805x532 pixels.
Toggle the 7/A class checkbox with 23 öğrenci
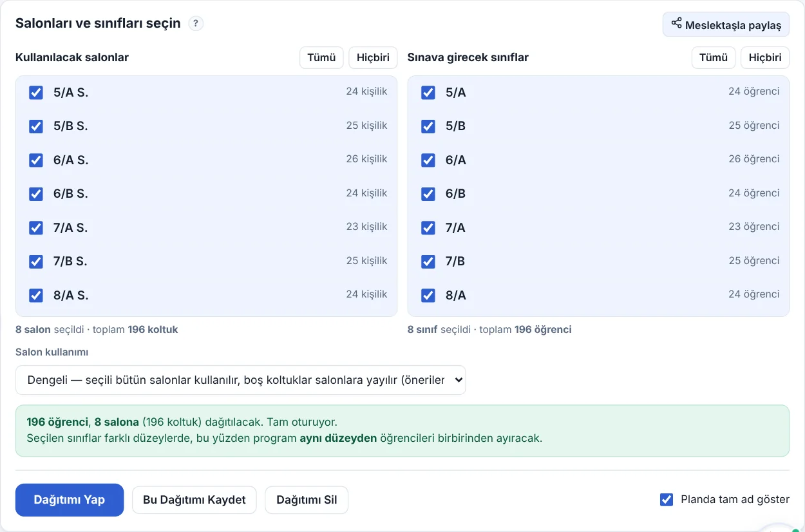coord(428,228)
